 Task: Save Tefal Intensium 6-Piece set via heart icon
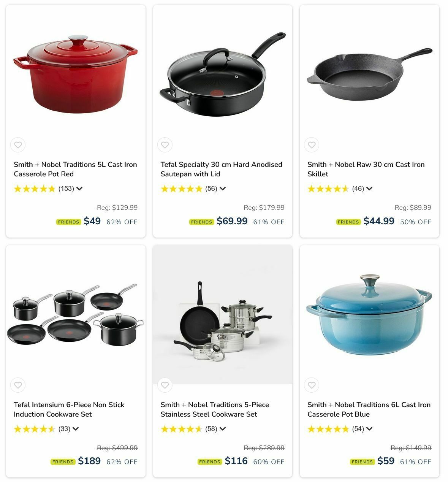click(18, 385)
